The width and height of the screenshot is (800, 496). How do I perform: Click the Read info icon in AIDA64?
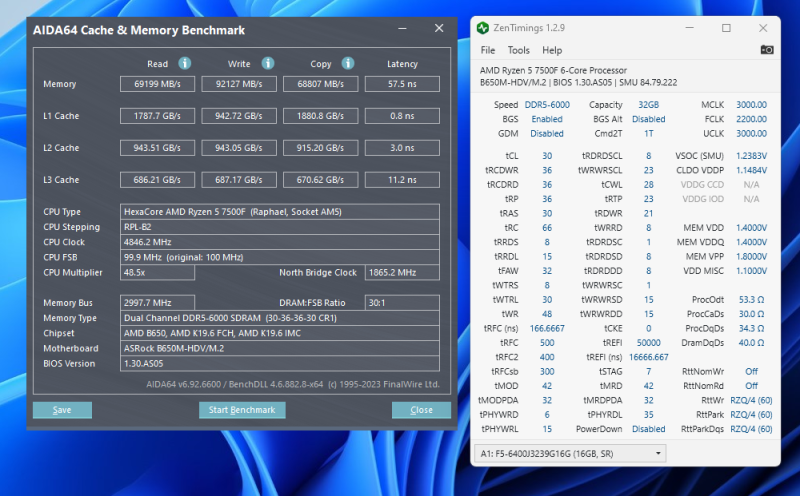[185, 63]
